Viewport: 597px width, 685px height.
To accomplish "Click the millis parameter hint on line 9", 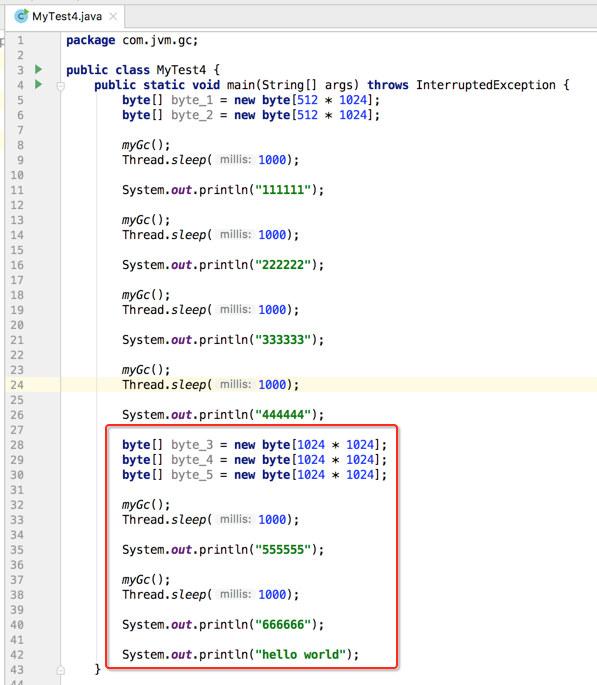I will click(235, 159).
